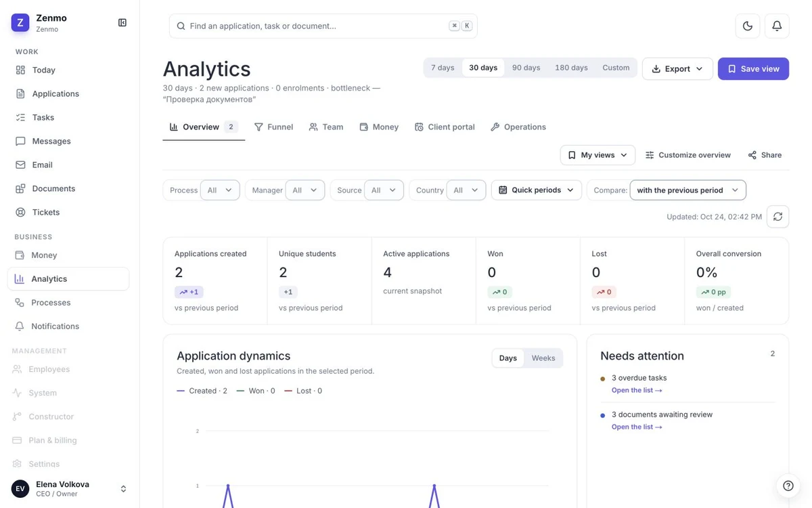The height and width of the screenshot is (508, 812).
Task: Open the Source filter dropdown
Action: pos(384,190)
